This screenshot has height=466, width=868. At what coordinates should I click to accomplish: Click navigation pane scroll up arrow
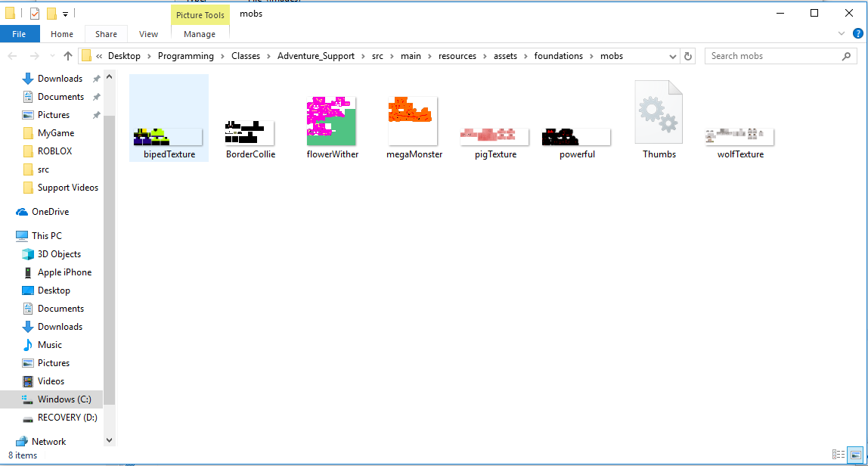pos(109,77)
